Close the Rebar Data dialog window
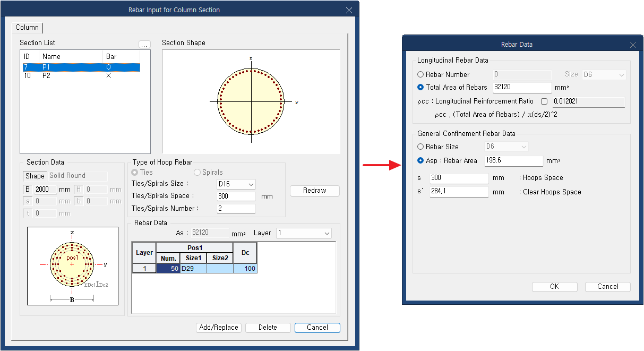 coord(633,45)
